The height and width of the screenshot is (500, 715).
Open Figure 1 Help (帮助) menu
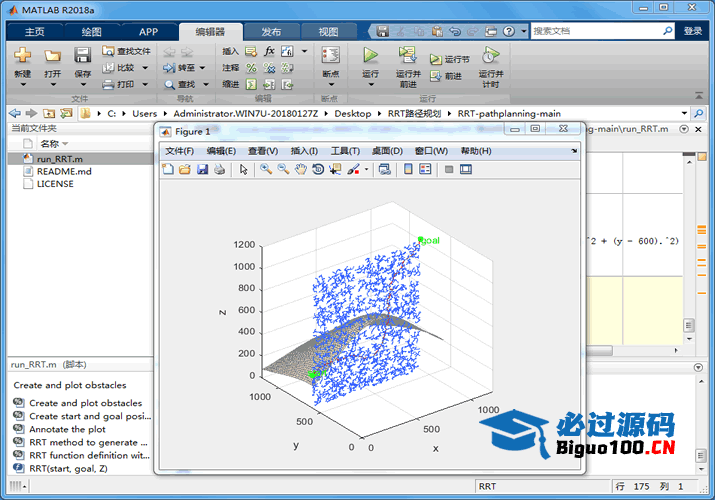[x=476, y=151]
